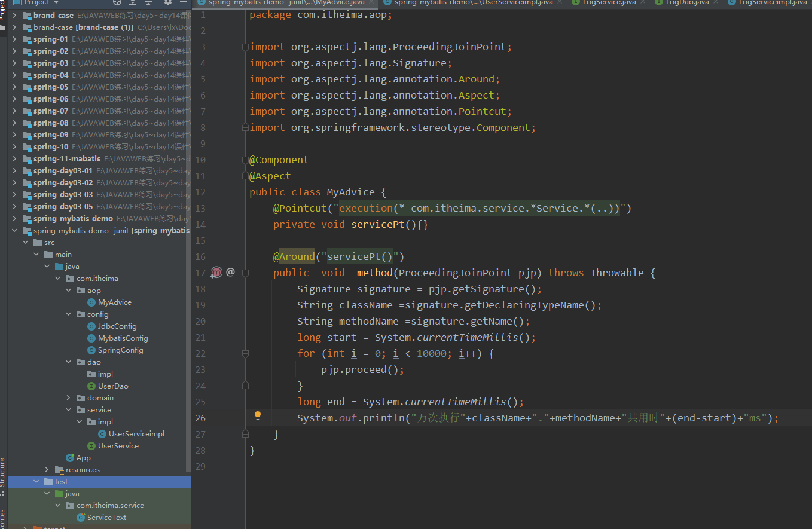Fold the import block at line 3
Viewport: 812px width, 529px height.
[x=245, y=47]
